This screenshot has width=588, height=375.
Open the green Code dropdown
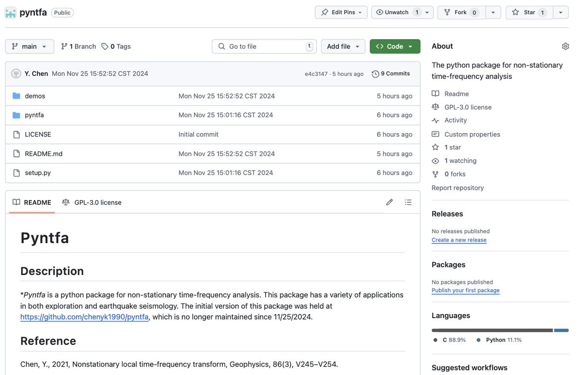(x=395, y=46)
